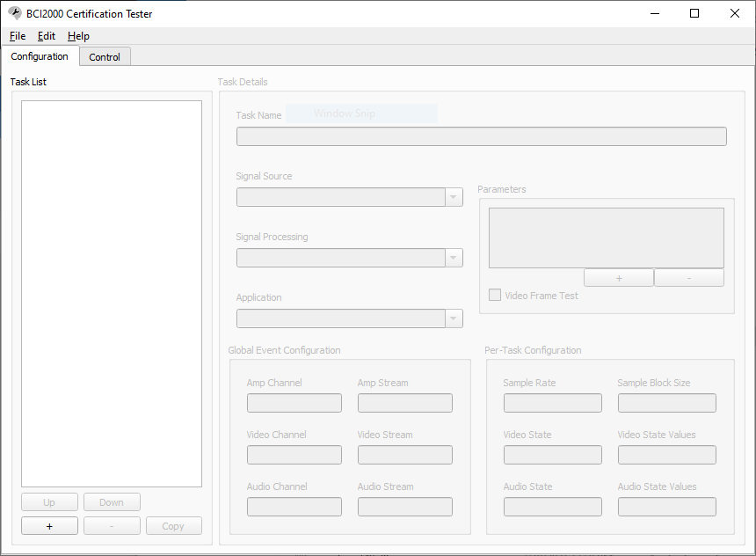Viewport: 756px width, 556px height.
Task: Open the Edit menu
Action: 47,36
